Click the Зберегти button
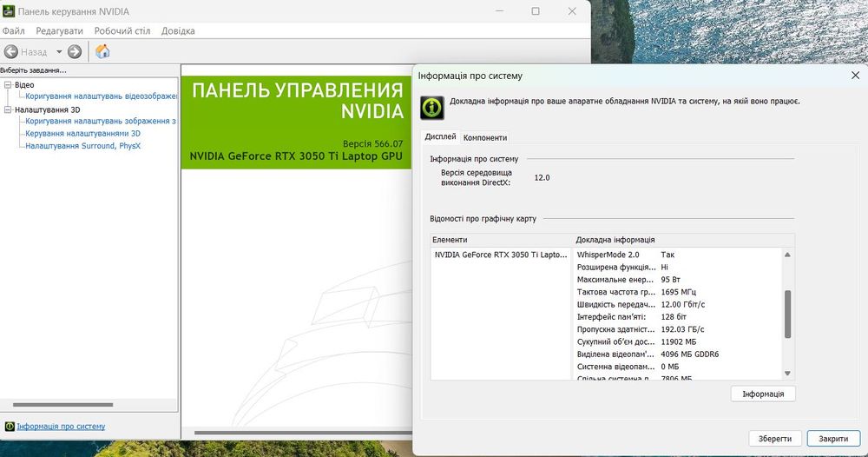 point(775,438)
